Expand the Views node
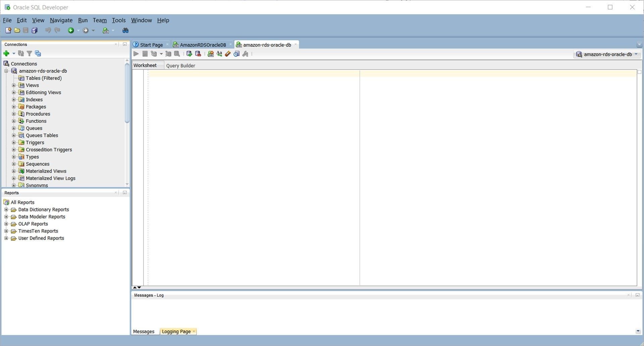This screenshot has width=644, height=346. [14, 85]
